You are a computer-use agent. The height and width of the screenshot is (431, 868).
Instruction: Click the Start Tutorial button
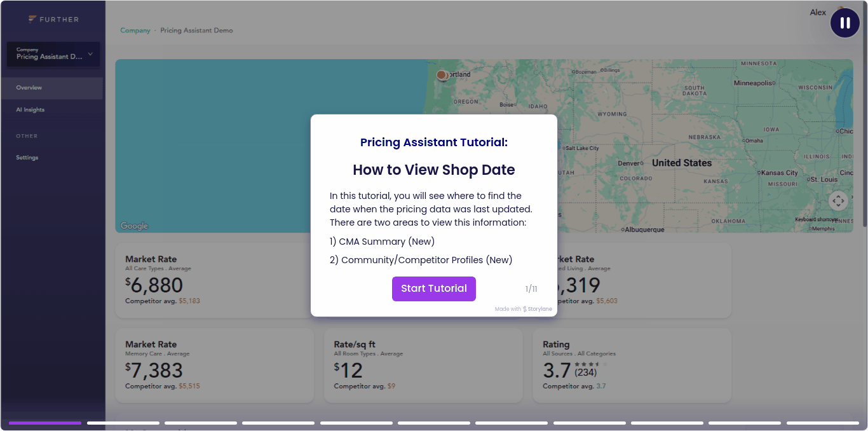434,289
